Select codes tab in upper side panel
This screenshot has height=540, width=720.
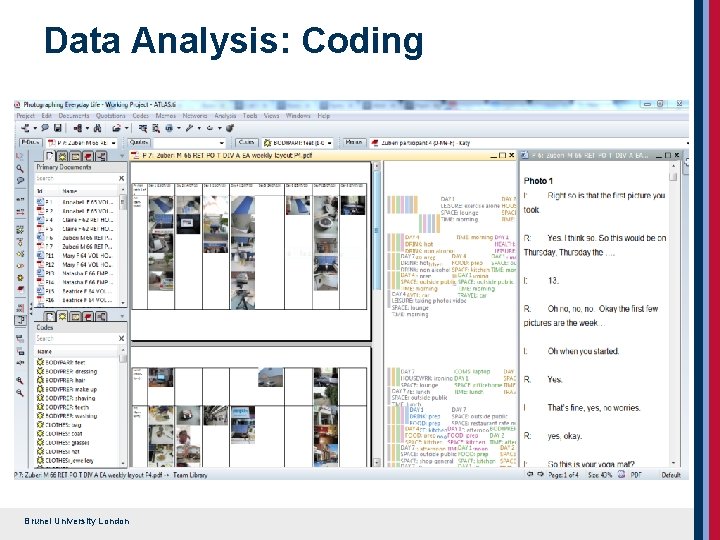click(62, 156)
